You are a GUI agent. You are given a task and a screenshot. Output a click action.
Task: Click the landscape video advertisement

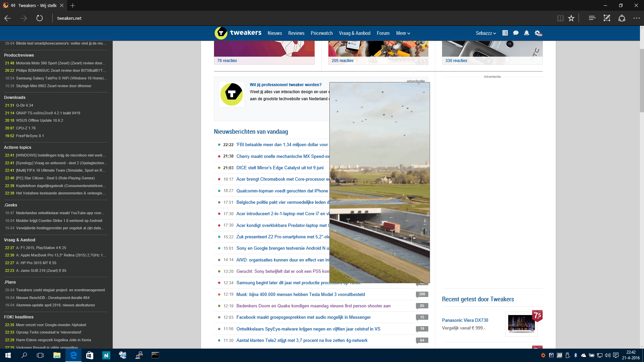(x=379, y=183)
